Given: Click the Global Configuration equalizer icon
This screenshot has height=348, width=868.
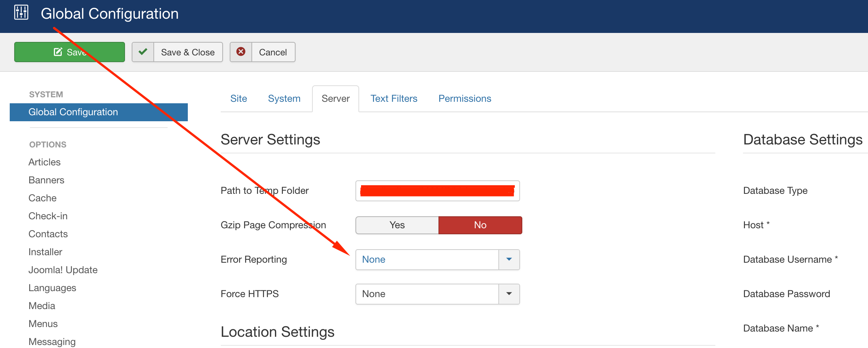Looking at the screenshot, I should pos(21,12).
